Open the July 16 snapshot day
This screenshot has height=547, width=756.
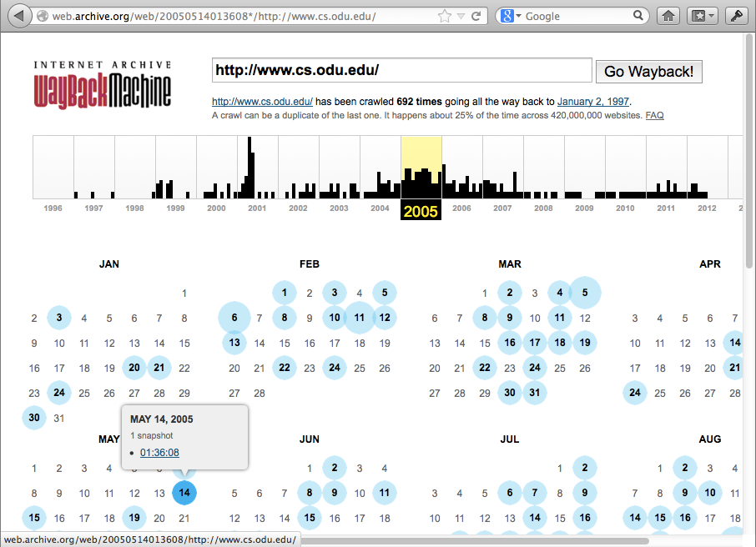click(585, 518)
